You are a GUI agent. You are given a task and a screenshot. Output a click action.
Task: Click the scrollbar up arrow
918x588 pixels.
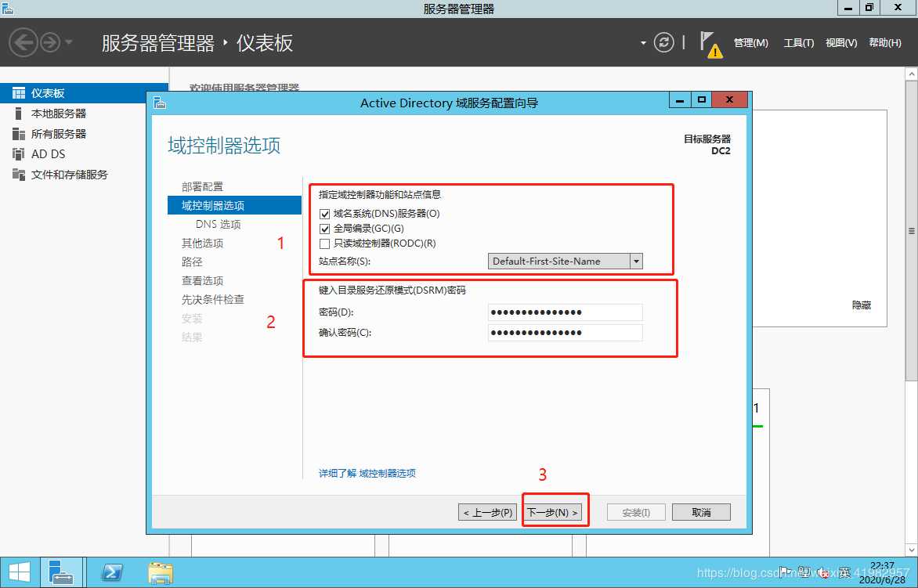click(x=912, y=73)
